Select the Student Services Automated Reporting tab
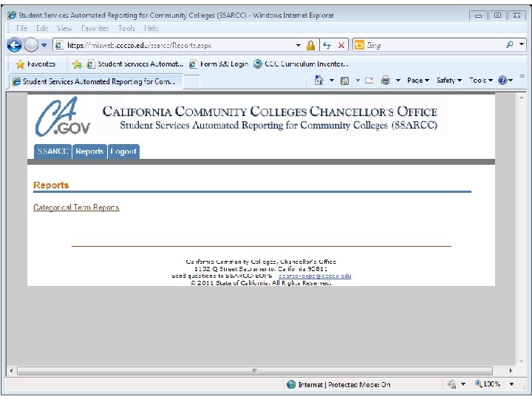The height and width of the screenshot is (399, 532). click(x=95, y=82)
